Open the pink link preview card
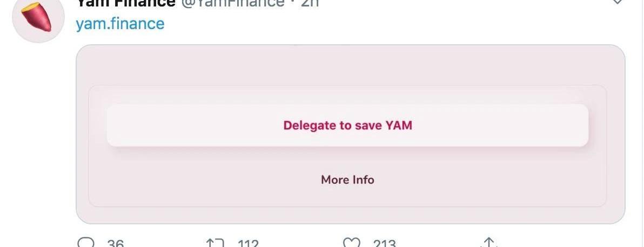The height and width of the screenshot is (247, 644). tap(350, 134)
